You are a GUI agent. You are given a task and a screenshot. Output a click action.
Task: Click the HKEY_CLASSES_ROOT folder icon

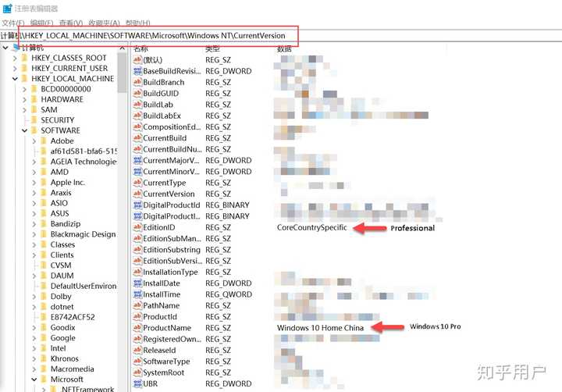(25, 58)
